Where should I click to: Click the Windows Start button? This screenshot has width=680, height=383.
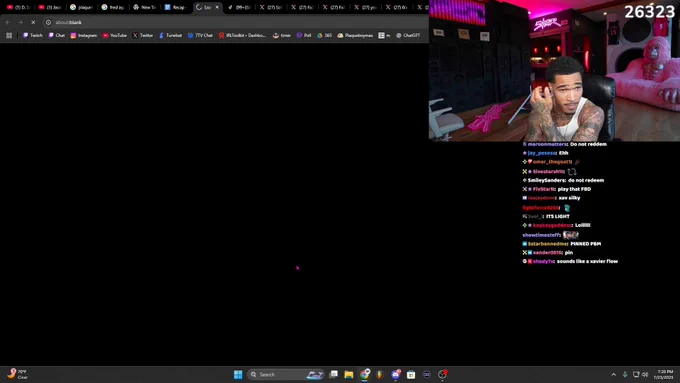coord(238,374)
